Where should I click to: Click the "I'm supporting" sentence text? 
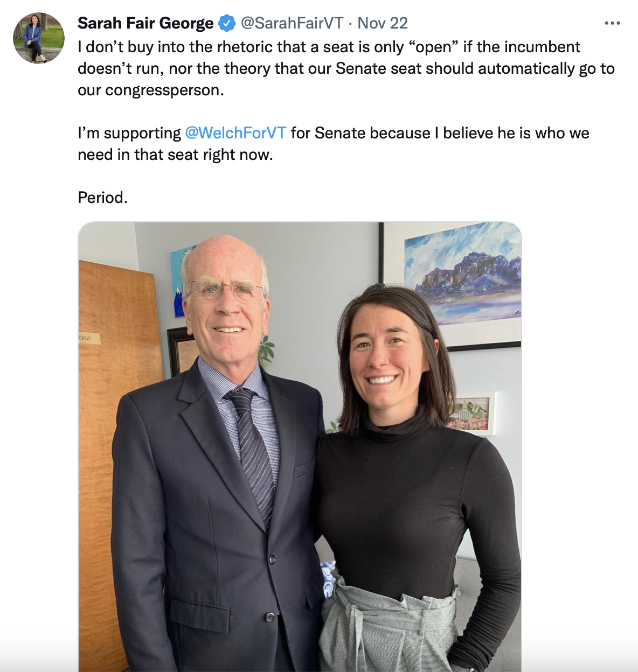(334, 144)
